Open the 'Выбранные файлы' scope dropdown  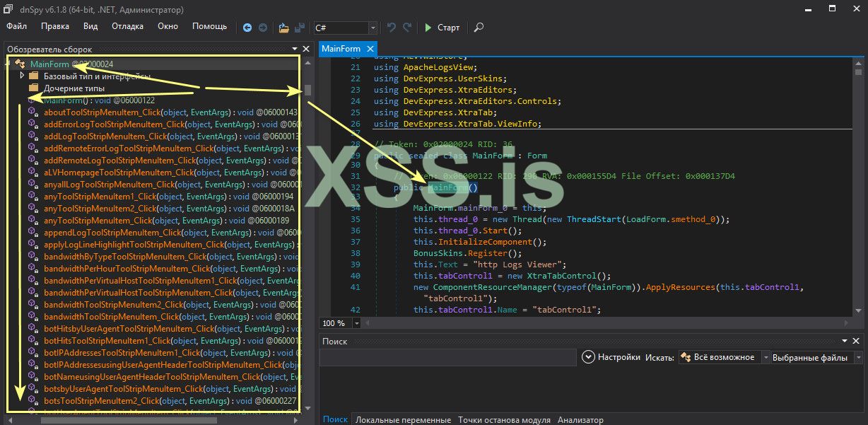857,358
